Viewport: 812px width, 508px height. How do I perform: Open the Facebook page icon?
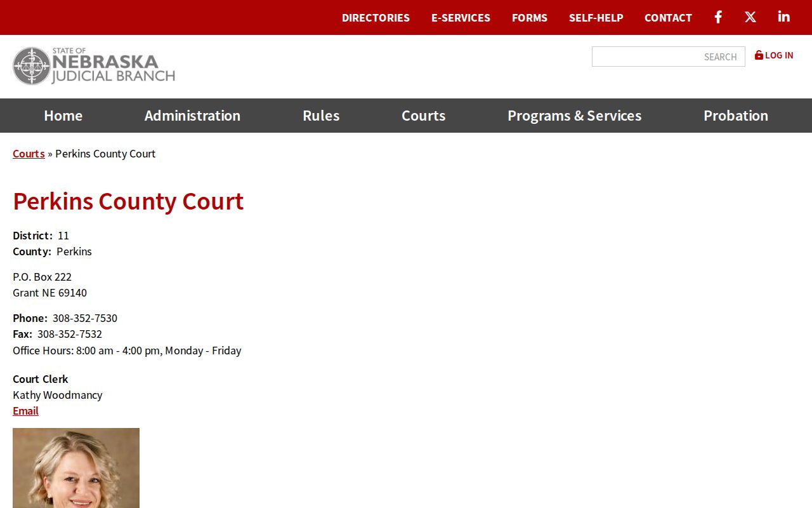718,17
